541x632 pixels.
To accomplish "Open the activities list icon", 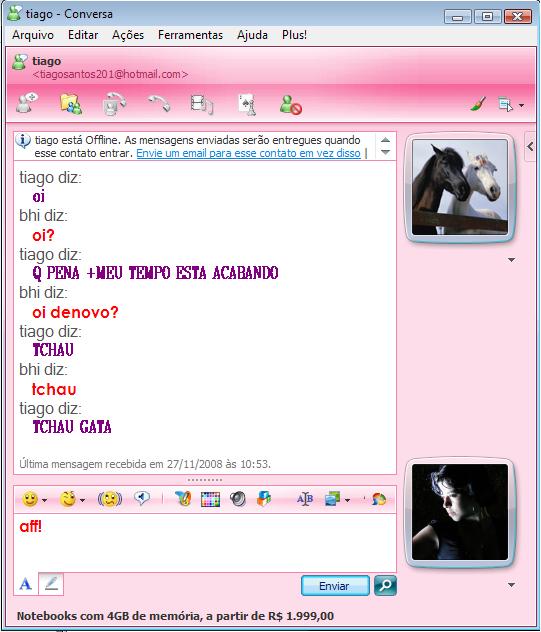I will click(x=202, y=104).
